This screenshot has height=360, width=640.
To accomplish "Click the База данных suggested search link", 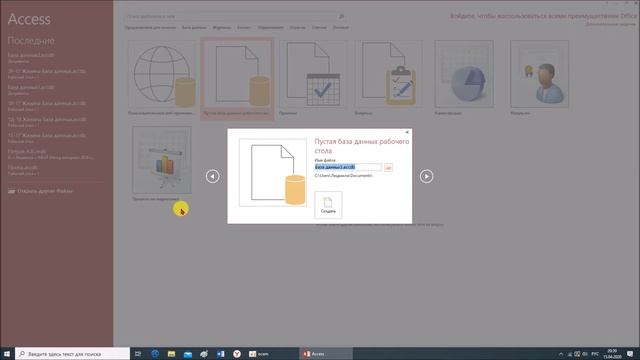I will (194, 27).
